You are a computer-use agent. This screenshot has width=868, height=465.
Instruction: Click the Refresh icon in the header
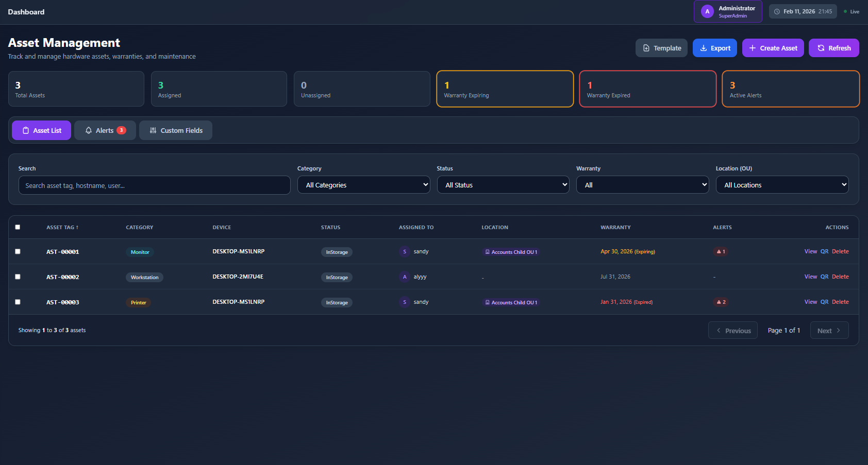[821, 48]
